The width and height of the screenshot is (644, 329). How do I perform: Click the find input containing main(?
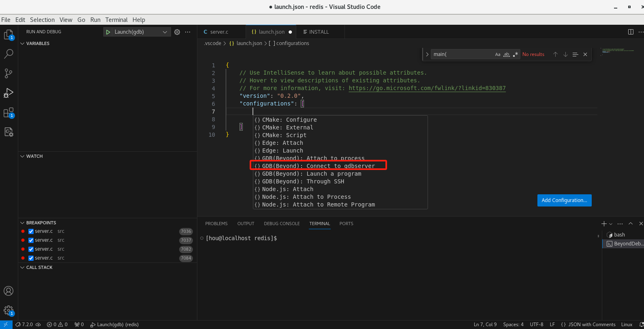pyautogui.click(x=462, y=54)
